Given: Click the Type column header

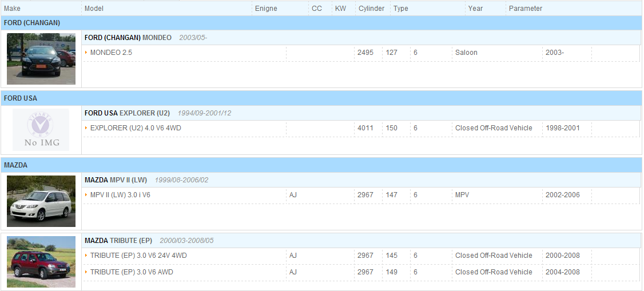Looking at the screenshot, I should click(401, 9).
